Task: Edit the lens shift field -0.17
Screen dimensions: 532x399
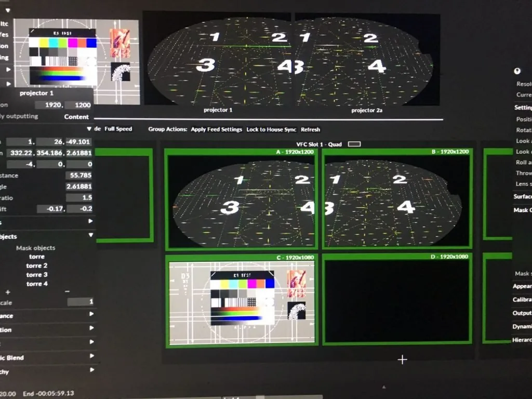Action: [51, 209]
